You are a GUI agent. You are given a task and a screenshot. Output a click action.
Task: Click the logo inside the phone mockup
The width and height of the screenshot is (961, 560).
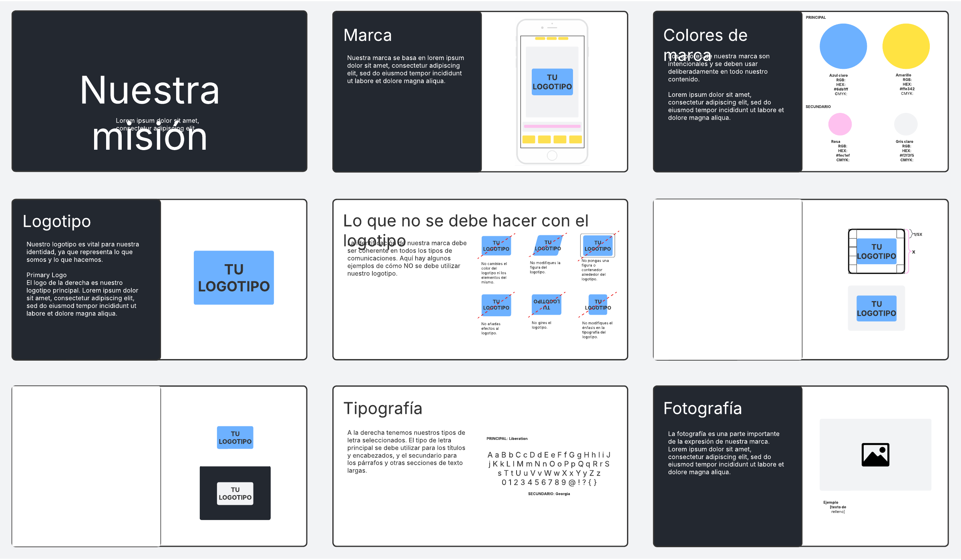tap(552, 82)
